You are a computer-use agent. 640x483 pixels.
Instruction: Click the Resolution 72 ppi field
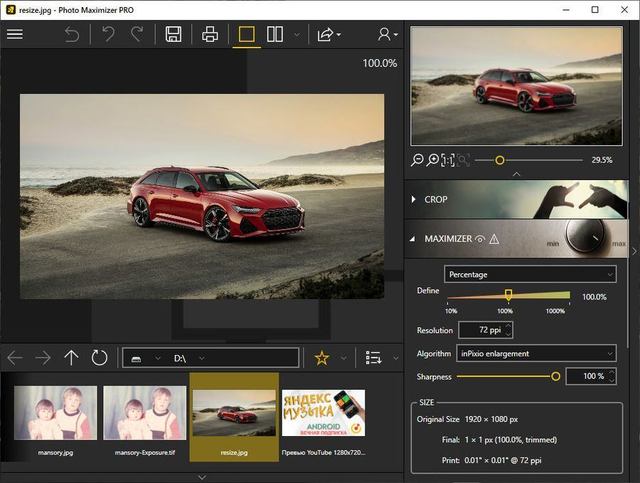point(485,329)
